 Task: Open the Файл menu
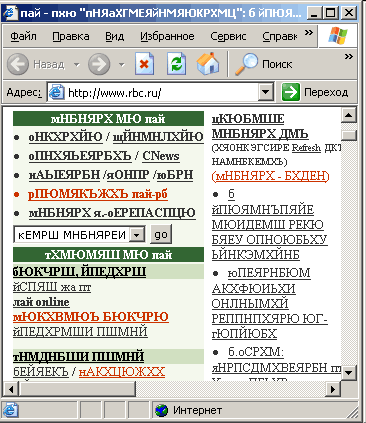tap(23, 36)
